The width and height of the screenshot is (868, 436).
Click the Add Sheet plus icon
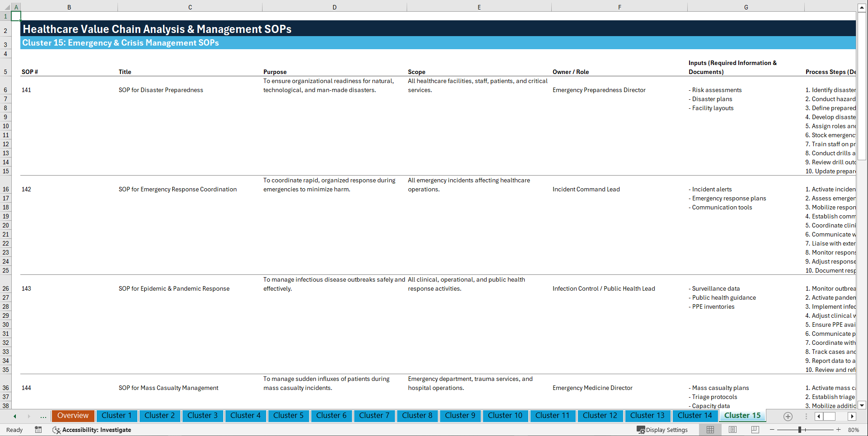[x=788, y=416]
